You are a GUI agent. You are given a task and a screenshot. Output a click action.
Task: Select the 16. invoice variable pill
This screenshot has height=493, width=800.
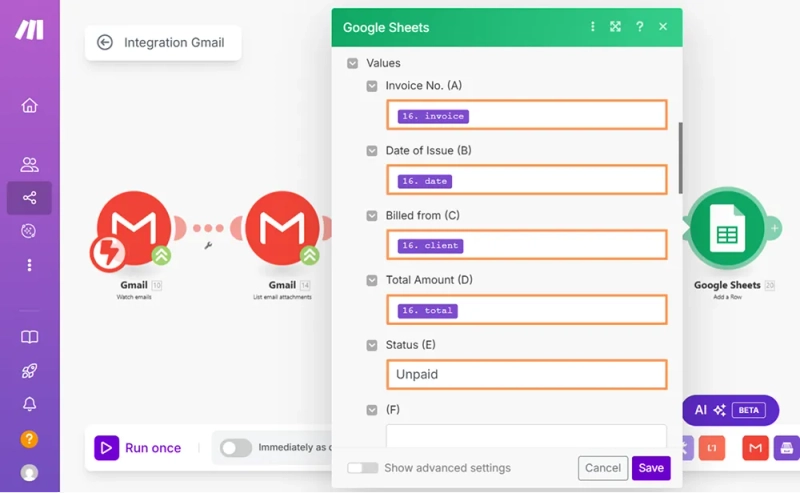pyautogui.click(x=433, y=116)
